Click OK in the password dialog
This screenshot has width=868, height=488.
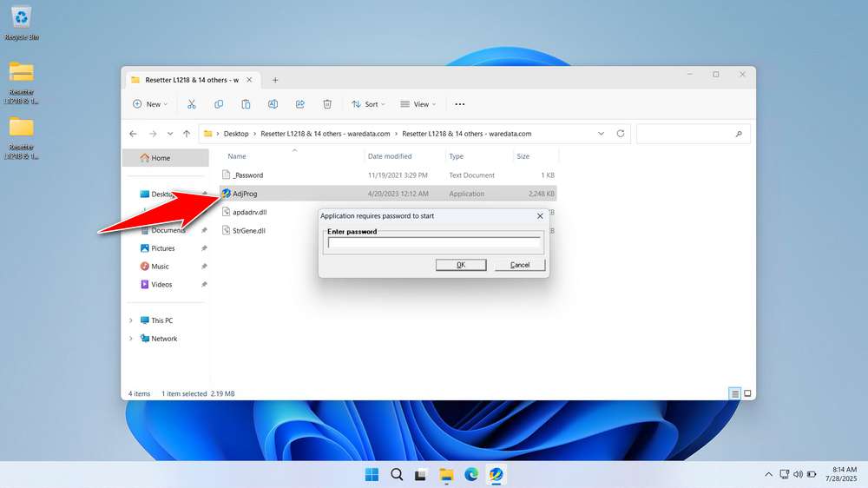[x=461, y=265]
